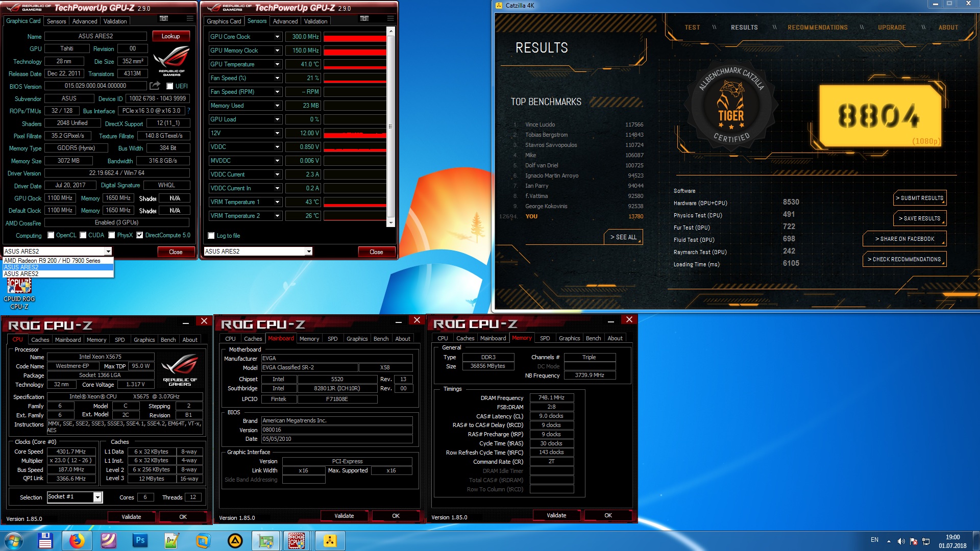Click Action Center flag icon in tray
Viewport: 980px width, 551px height.
914,541
